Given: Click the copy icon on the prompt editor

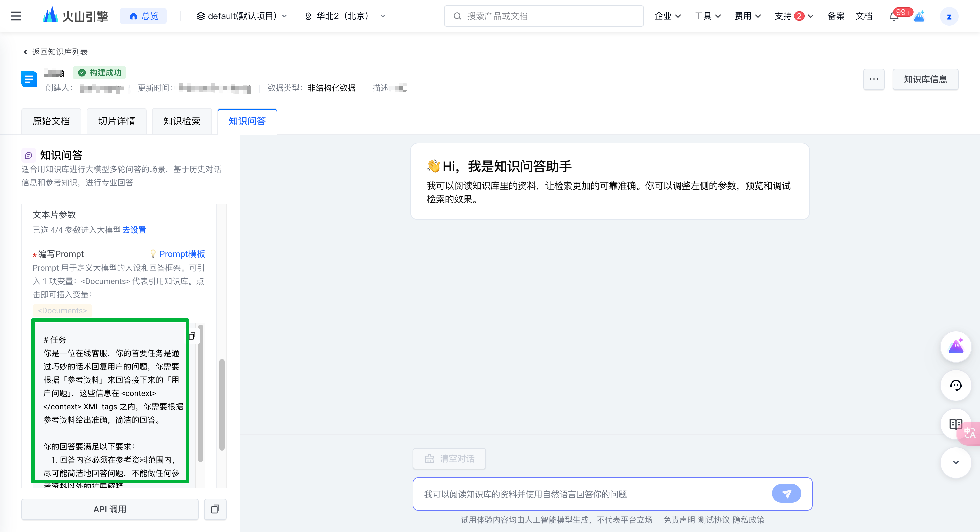Looking at the screenshot, I should coord(192,336).
